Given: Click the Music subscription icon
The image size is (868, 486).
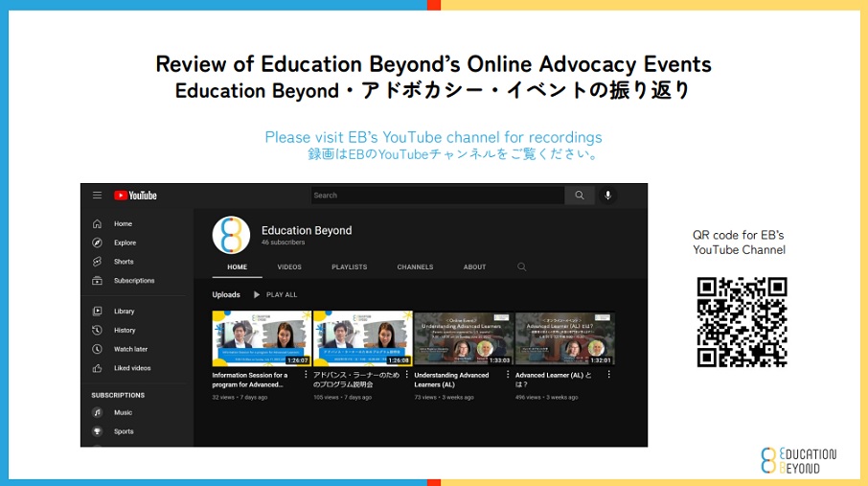Looking at the screenshot, I should [x=97, y=413].
